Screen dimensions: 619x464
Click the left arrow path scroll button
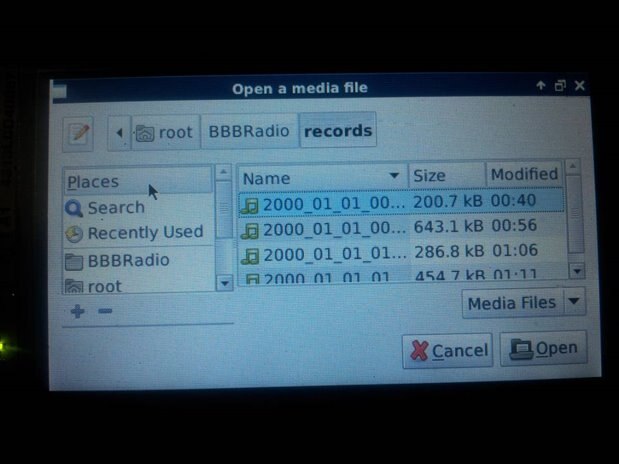click(x=119, y=133)
